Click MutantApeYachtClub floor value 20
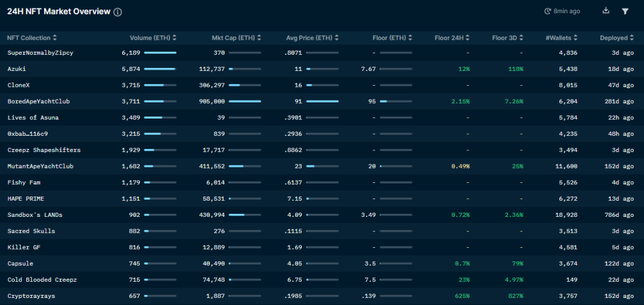Screen dimensions: 644x305 point(372,166)
